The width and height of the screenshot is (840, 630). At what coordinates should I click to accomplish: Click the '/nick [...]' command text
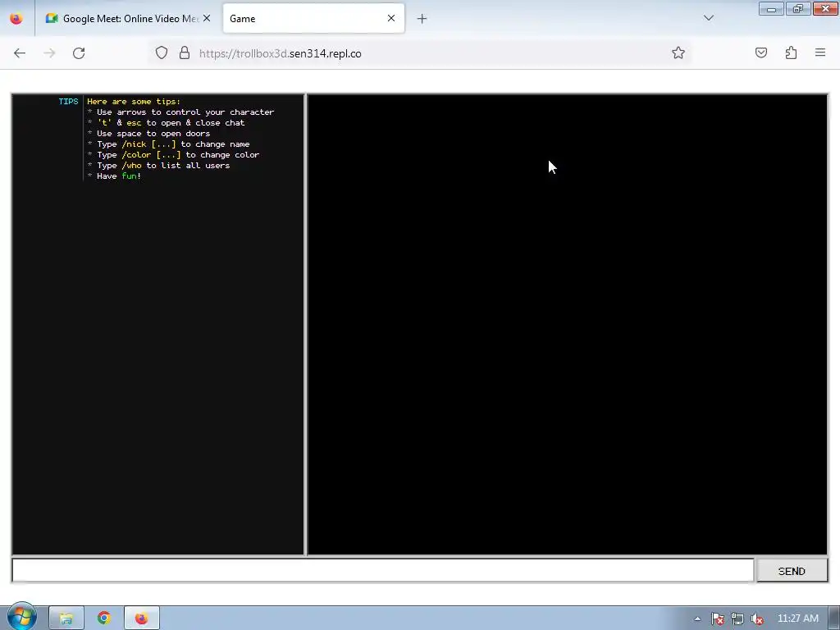(x=149, y=144)
